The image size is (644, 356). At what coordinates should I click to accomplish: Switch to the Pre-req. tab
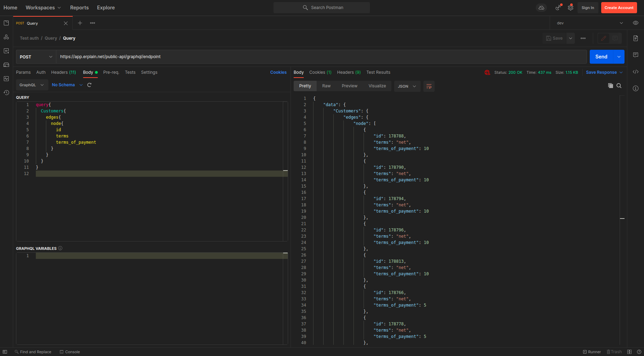111,72
